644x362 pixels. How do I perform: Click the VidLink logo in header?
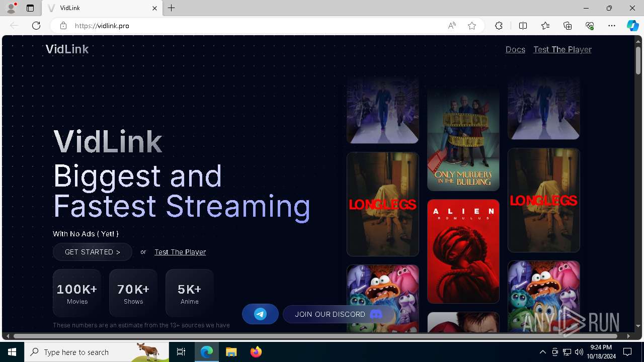coord(67,49)
